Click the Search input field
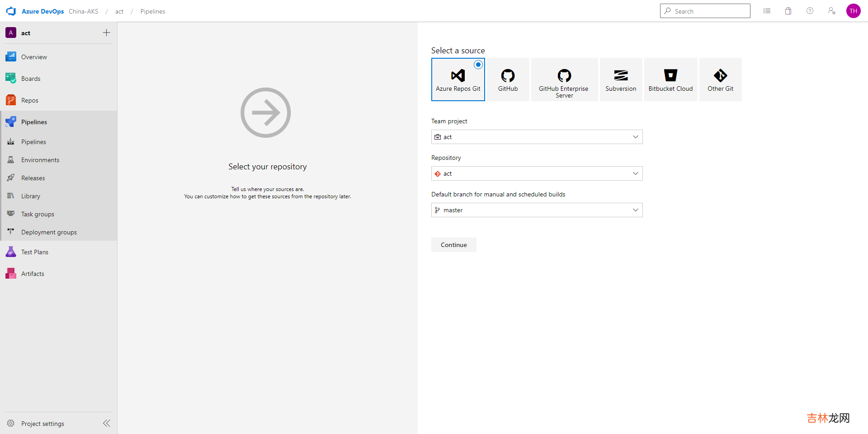Image resolution: width=868 pixels, height=434 pixels. (x=705, y=11)
